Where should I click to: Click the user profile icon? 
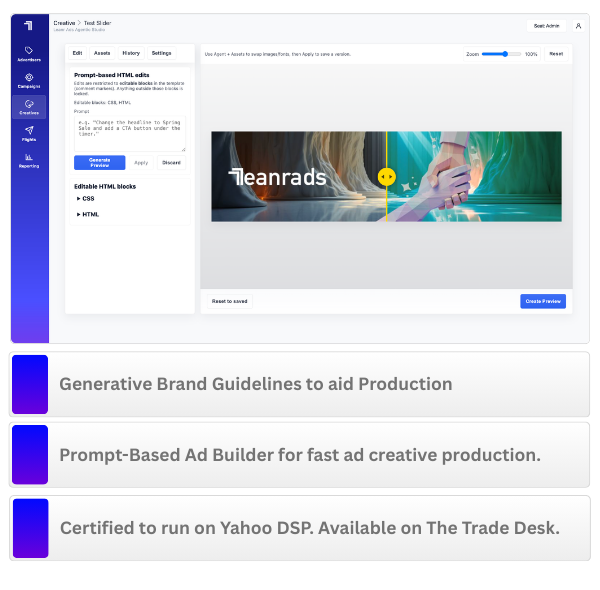pos(578,26)
